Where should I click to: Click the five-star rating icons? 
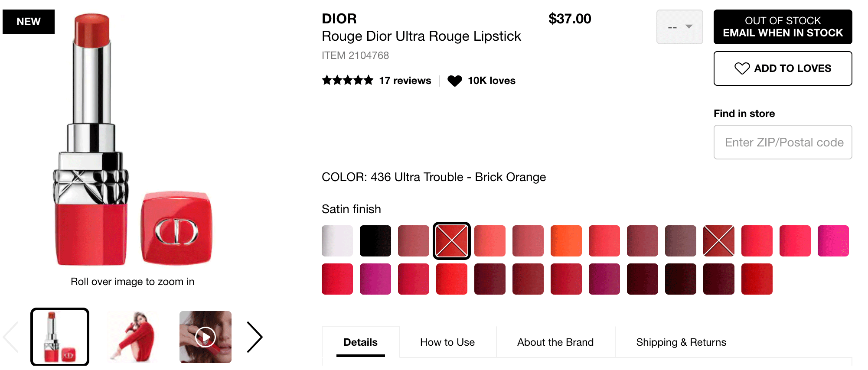point(347,81)
